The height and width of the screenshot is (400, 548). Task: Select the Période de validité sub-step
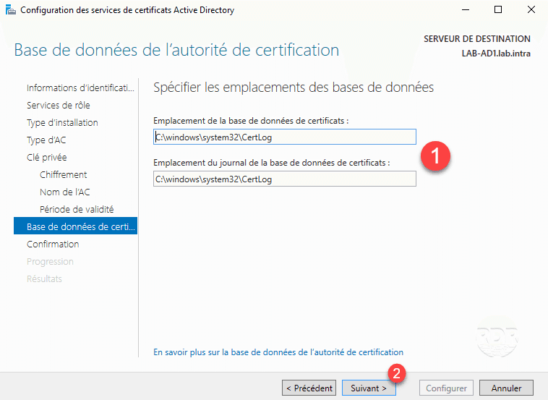tap(77, 209)
